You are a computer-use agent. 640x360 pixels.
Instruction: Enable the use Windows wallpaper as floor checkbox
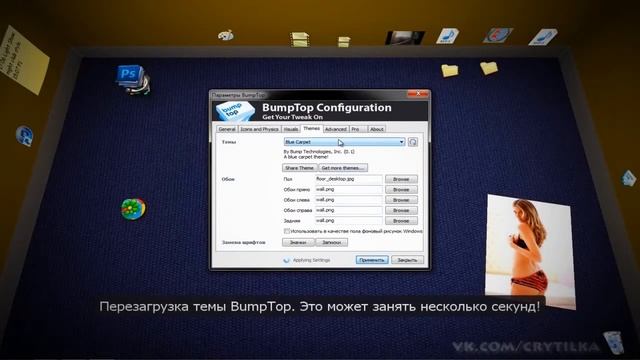pyautogui.click(x=287, y=231)
